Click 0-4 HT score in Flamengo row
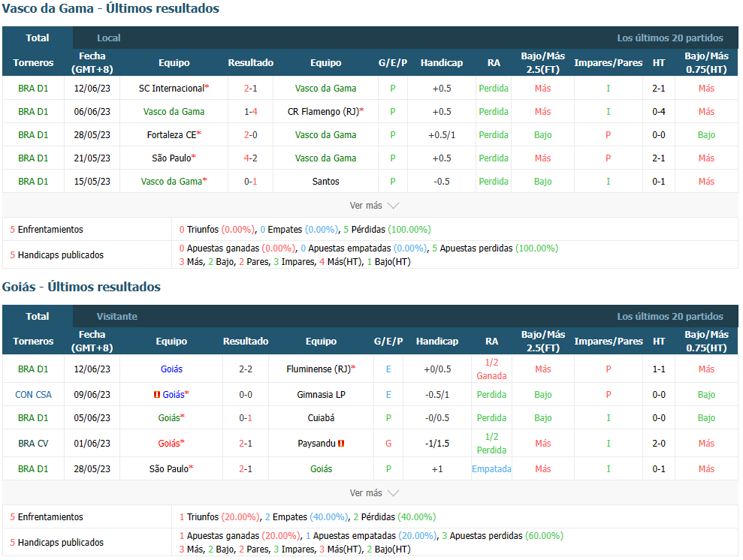 pos(659,112)
